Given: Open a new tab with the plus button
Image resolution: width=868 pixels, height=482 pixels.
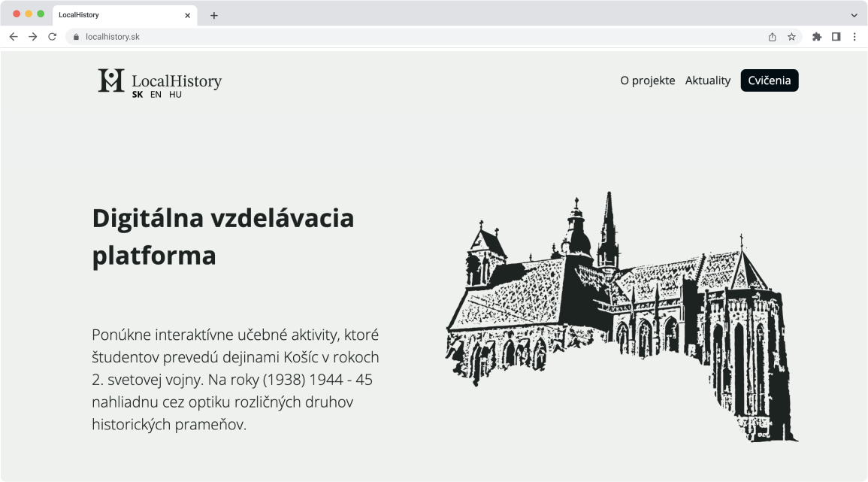Looking at the screenshot, I should 214,15.
